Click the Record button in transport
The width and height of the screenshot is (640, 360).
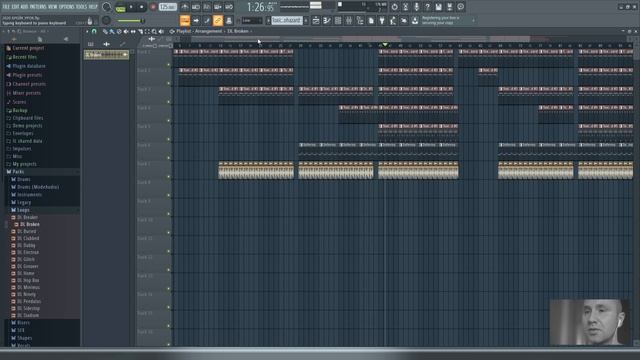point(153,7)
